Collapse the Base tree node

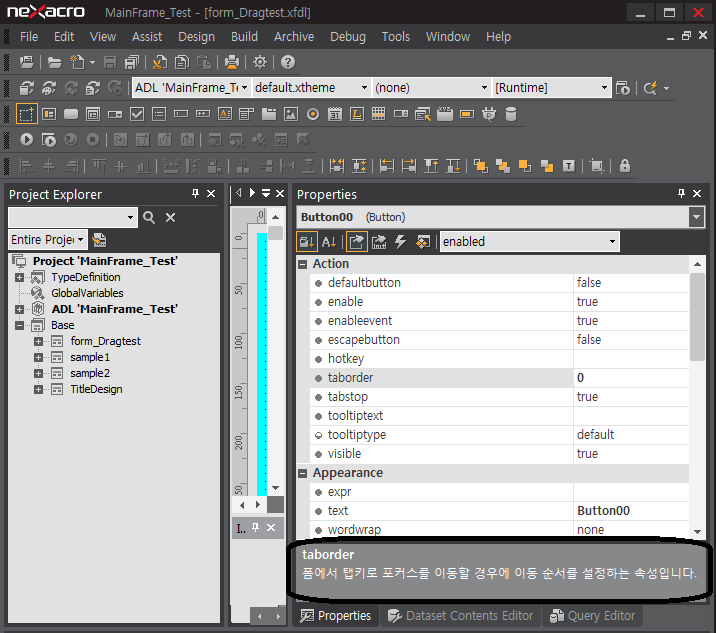[x=19, y=326]
